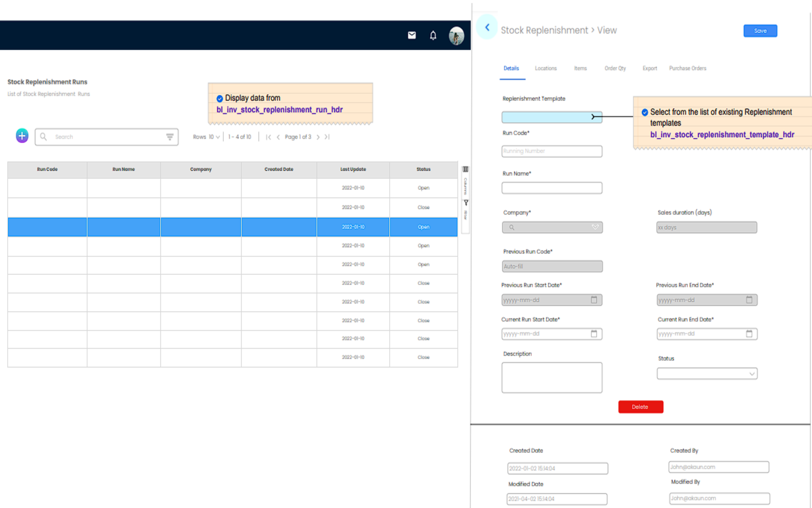Image resolution: width=812 pixels, height=508 pixels.
Task: Sort by Company column header
Action: [201, 169]
